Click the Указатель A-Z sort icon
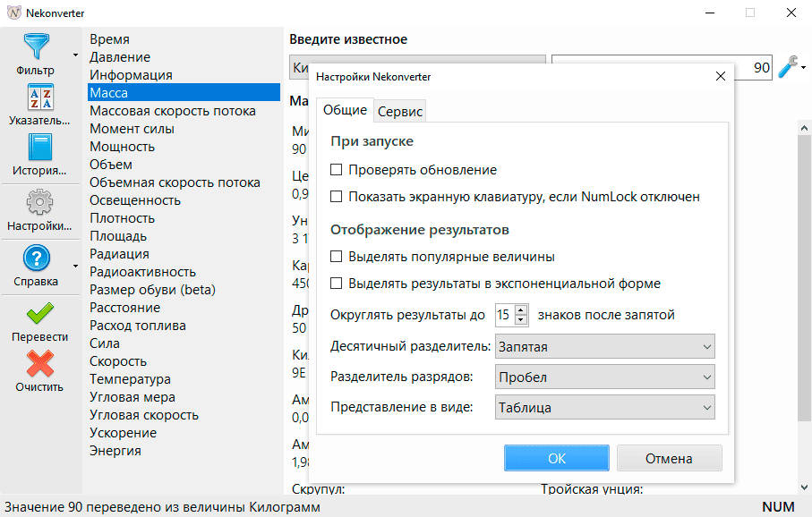Image resolution: width=812 pixels, height=517 pixels. click(40, 97)
